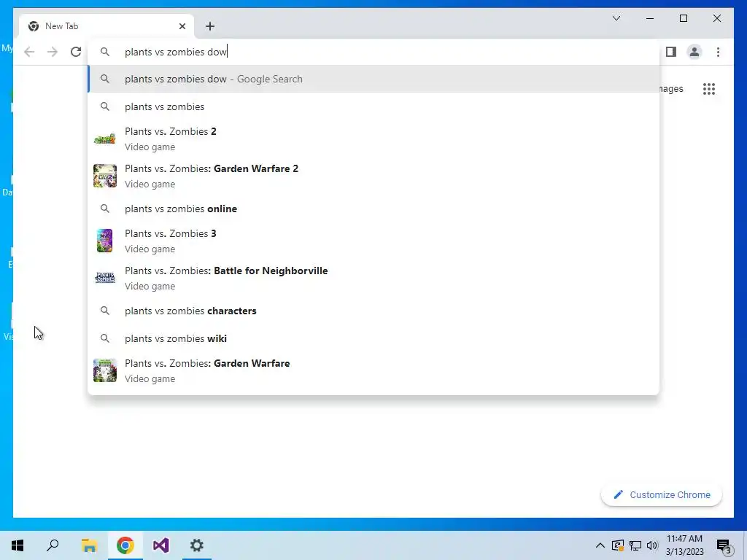Click the browser back arrow
Image resolution: width=747 pixels, height=560 pixels.
(x=29, y=52)
